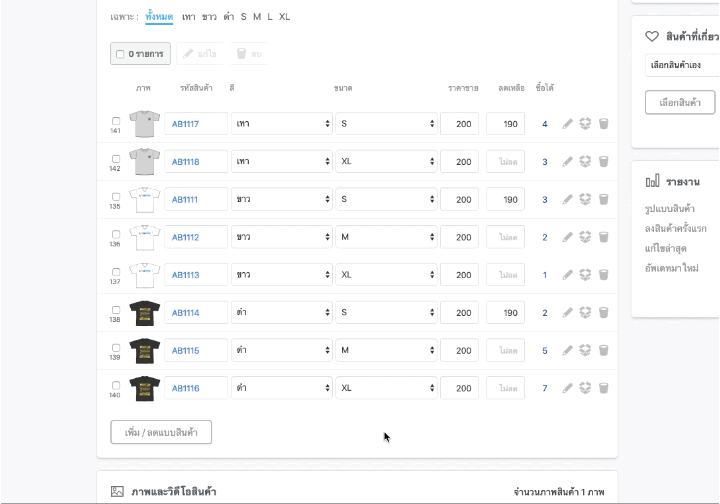This screenshot has width=720, height=504.
Task: Click the pencil edit icon for AB1117
Action: (x=568, y=124)
